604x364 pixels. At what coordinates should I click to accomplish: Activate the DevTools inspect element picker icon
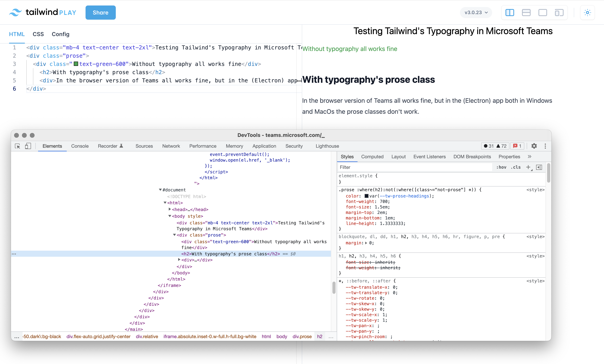17,146
